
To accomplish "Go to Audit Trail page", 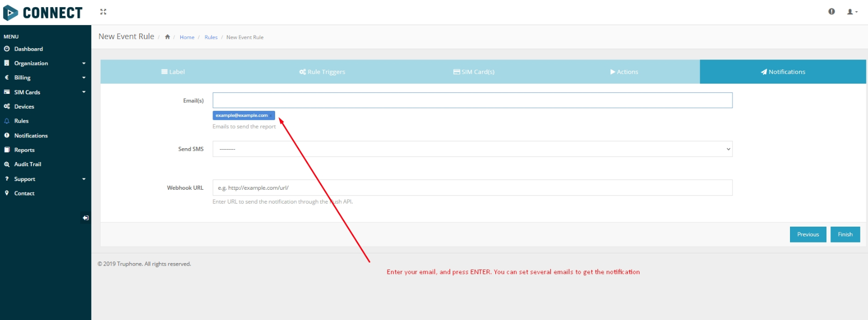I will (28, 164).
